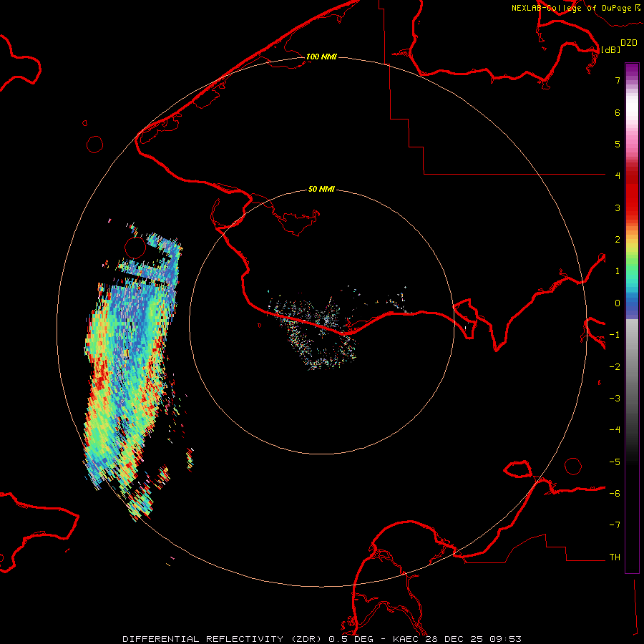Click the 100 NMI range ring label
This screenshot has width=644, height=644.
[x=321, y=57]
